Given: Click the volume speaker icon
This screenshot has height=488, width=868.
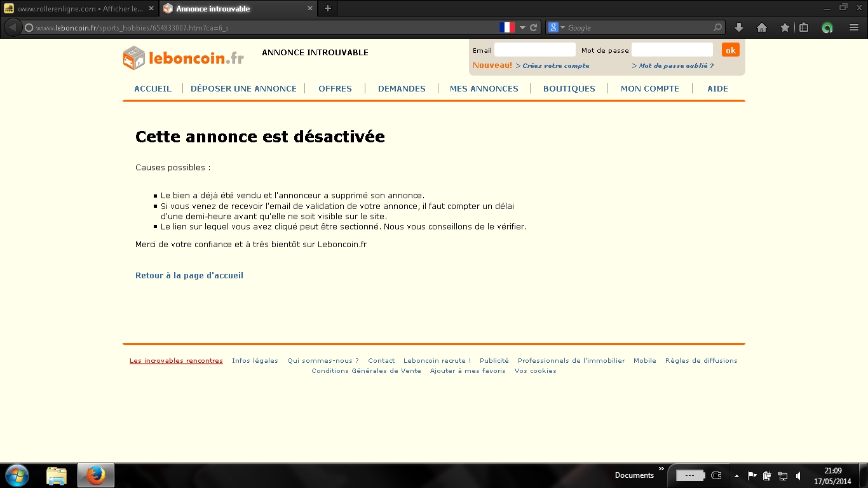Looking at the screenshot, I should (x=798, y=475).
